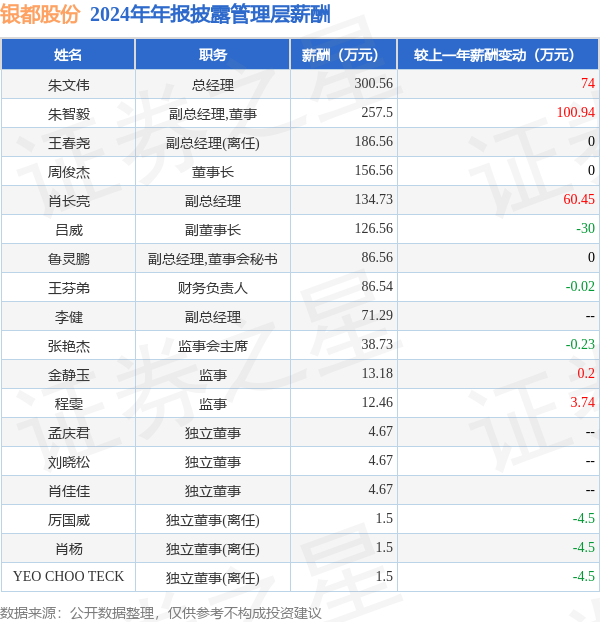Click position 财务负责人

point(213,288)
